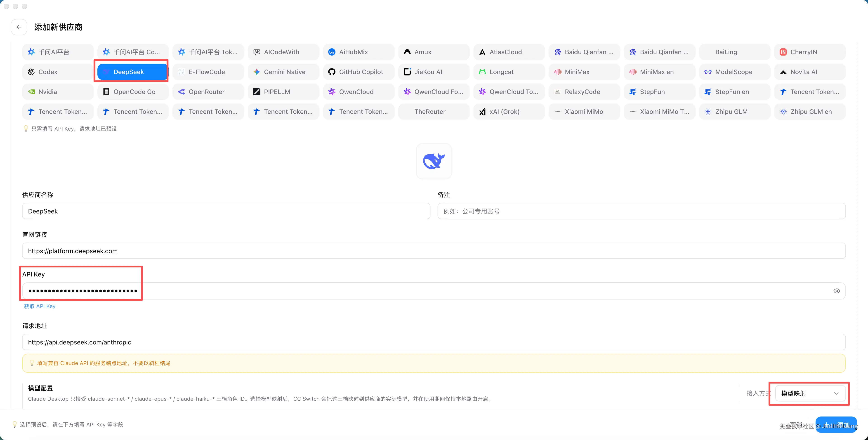Screen dimensions: 868x440
Task: Select QwenCloud To... preset
Action: (509, 91)
